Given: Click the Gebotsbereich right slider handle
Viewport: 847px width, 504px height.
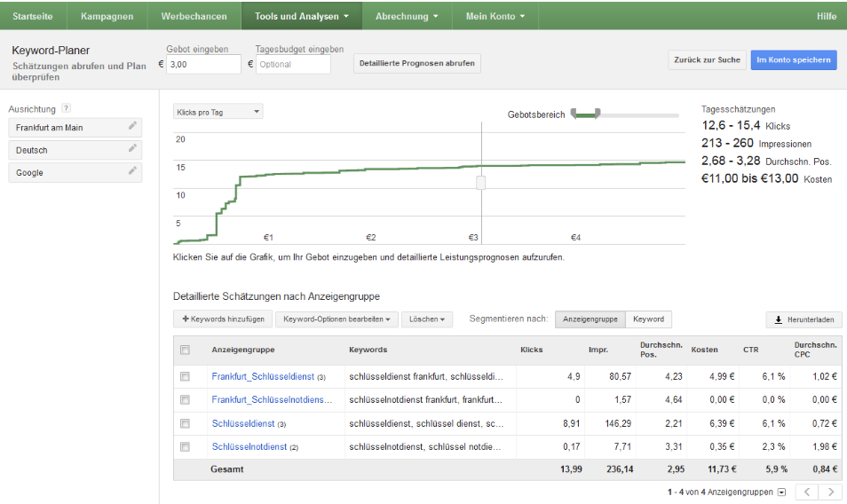Looking at the screenshot, I should coord(598,114).
